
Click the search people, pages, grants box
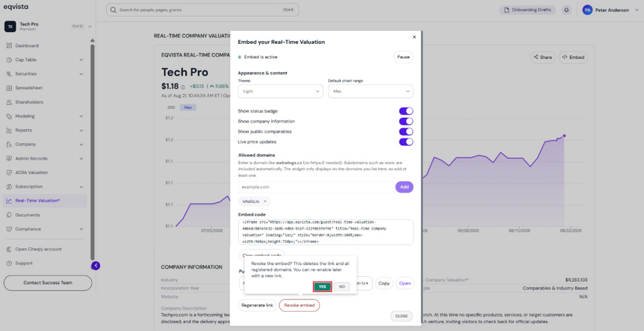202,10
